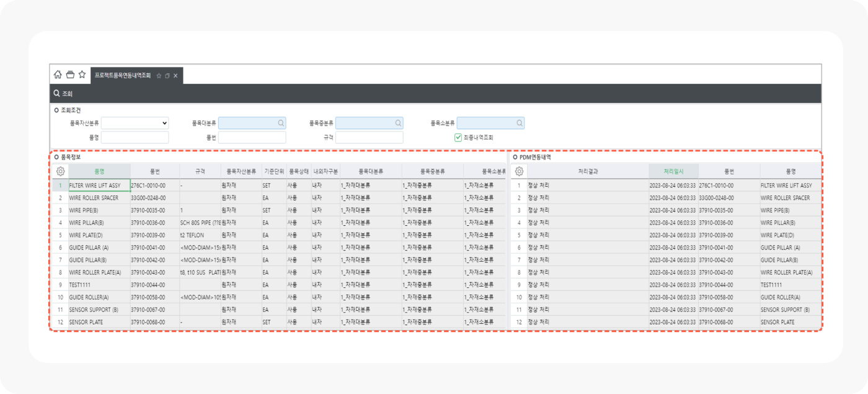Screen dimensions: 868x394
Task: Select WIRE ROLLER SPACER cell in 품목정보
Action: 99,198
